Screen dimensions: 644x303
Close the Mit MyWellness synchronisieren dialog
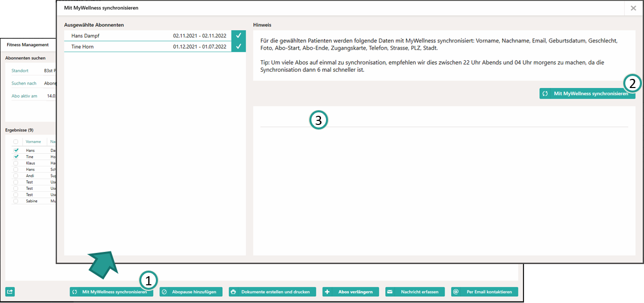point(633,8)
